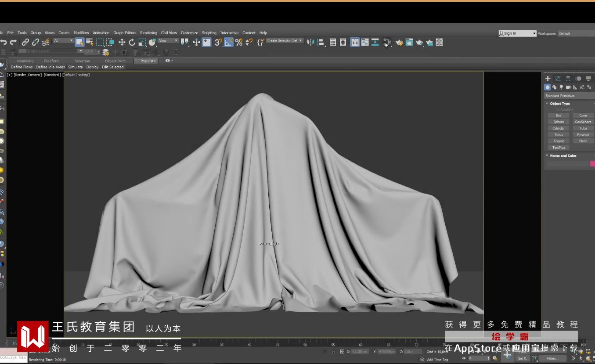Click the pink object color swatch
The height and width of the screenshot is (364, 595).
point(592,164)
